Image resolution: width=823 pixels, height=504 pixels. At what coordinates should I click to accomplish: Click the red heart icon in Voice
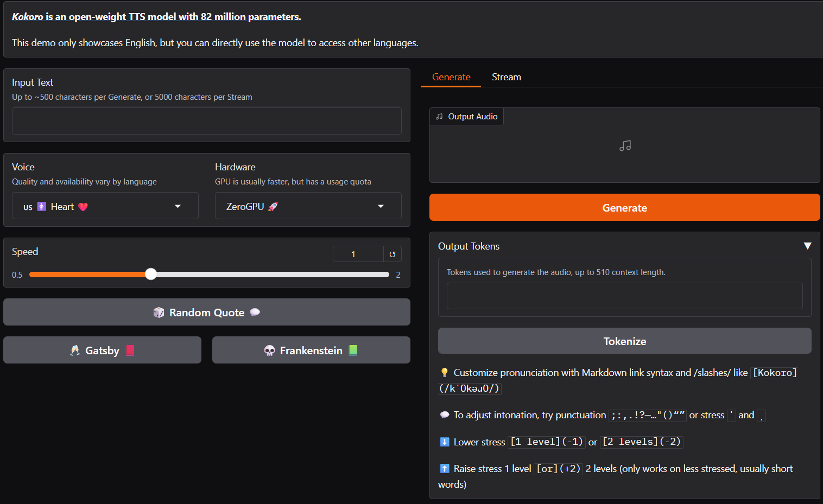pyautogui.click(x=83, y=207)
